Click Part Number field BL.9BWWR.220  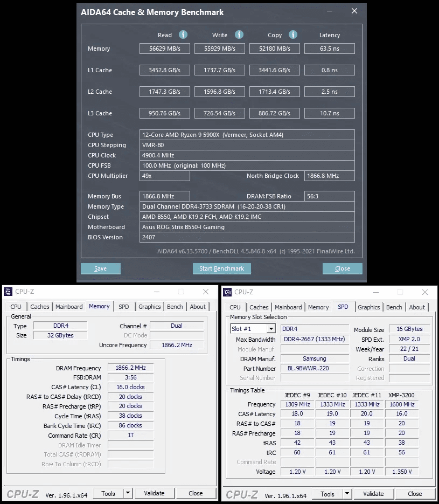pyautogui.click(x=315, y=368)
